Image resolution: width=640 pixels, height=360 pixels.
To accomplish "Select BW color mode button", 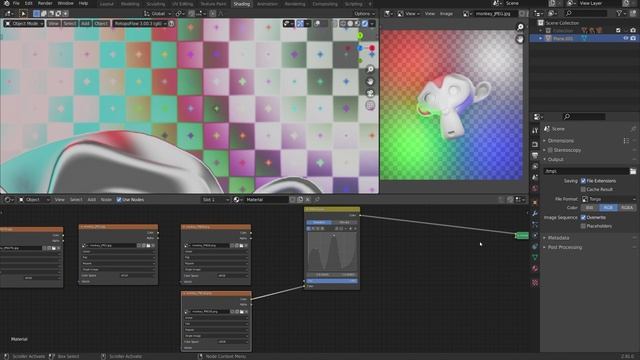I will tap(589, 208).
